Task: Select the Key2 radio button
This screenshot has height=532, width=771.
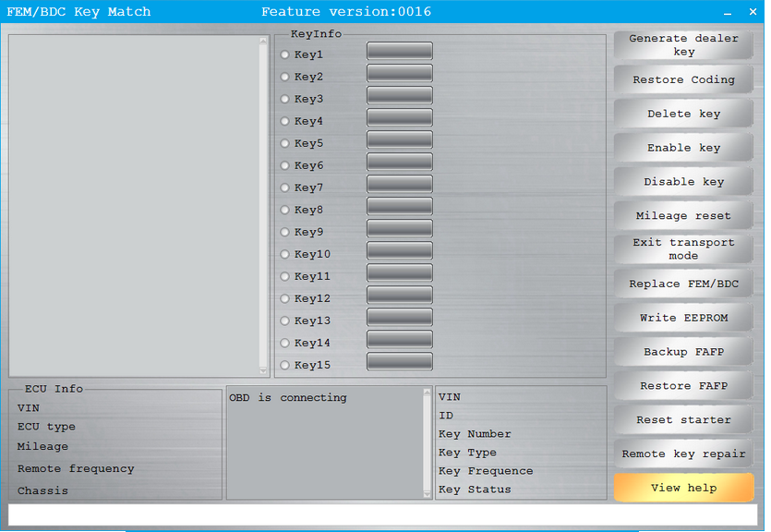Action: (x=284, y=77)
